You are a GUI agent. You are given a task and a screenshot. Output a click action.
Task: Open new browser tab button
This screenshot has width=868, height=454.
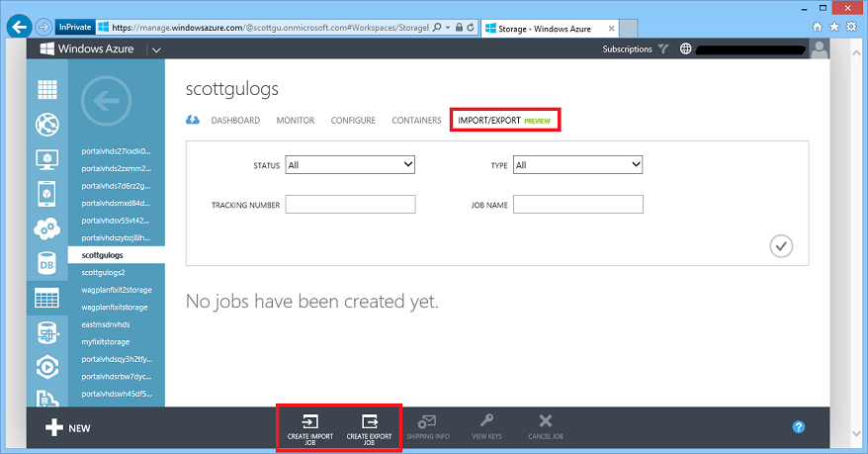tap(628, 29)
